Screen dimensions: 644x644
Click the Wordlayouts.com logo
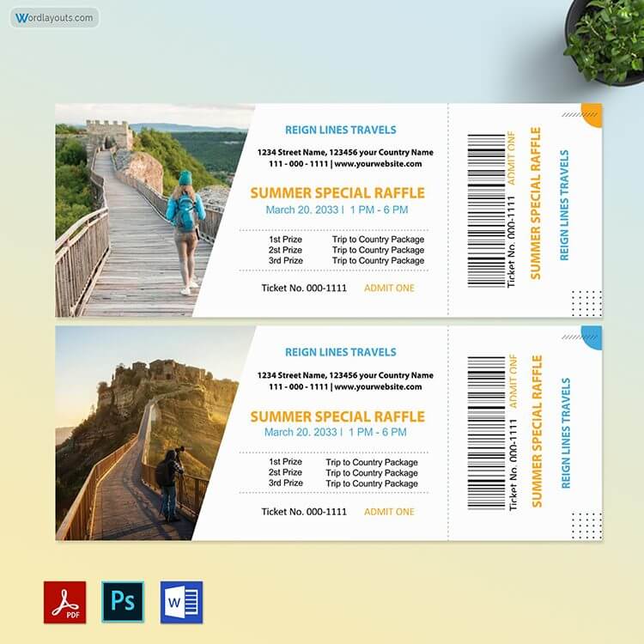[54, 17]
